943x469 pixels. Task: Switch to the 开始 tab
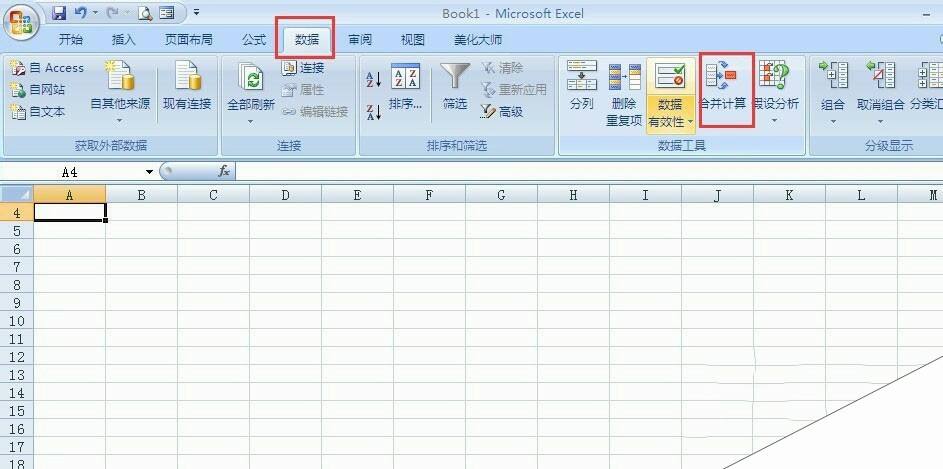71,40
